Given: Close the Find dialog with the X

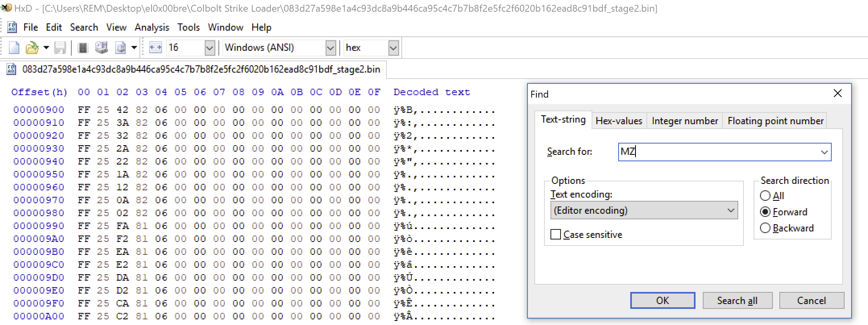Looking at the screenshot, I should click(838, 94).
